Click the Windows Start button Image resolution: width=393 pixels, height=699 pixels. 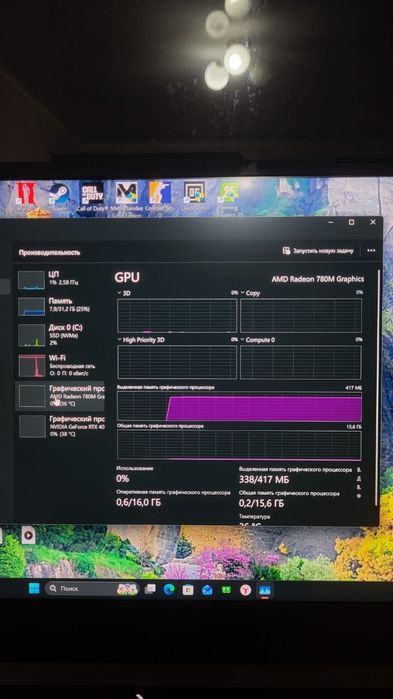(34, 588)
